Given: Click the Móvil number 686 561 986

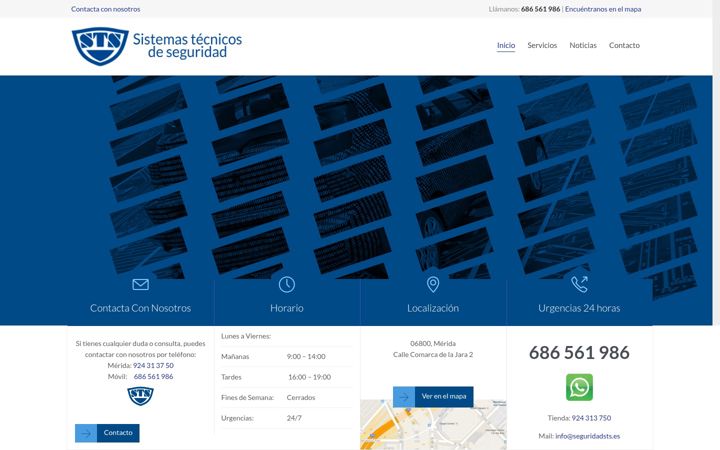Looking at the screenshot, I should point(153,377).
